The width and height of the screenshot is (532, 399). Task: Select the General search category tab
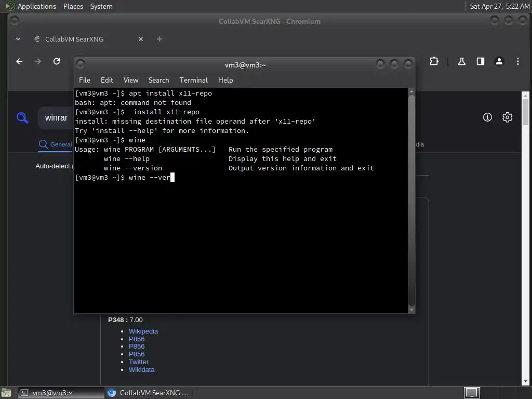55,144
